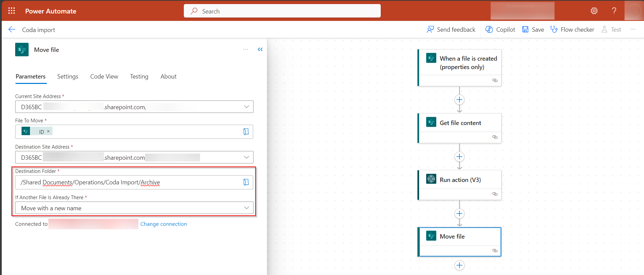
Task: Open Move file panel more options ellipsis
Action: 246,50
